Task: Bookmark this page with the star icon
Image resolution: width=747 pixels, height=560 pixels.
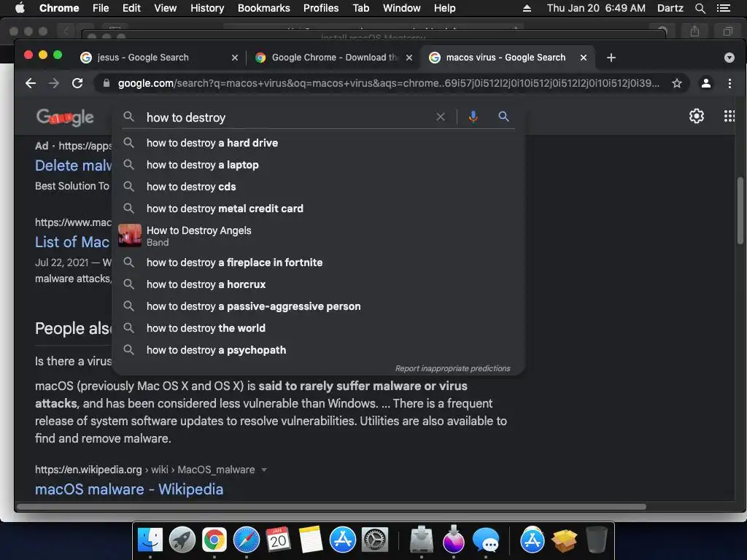Action: click(x=676, y=83)
